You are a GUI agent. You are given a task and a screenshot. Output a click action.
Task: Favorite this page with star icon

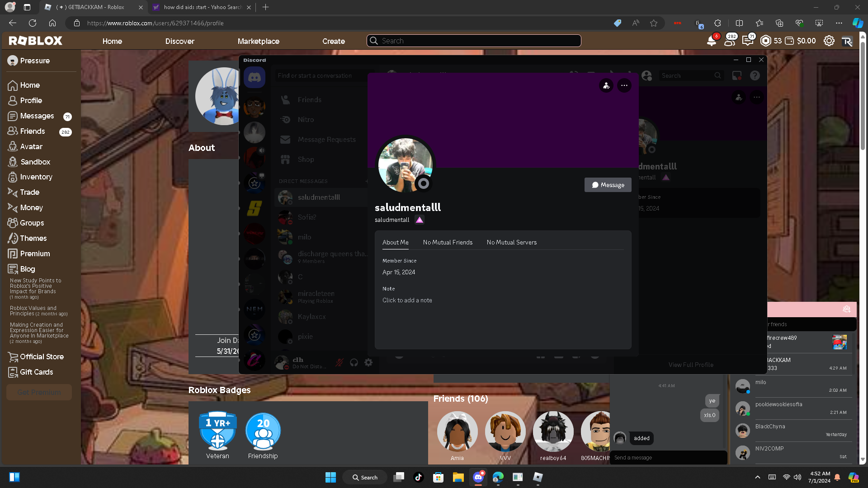[654, 23]
